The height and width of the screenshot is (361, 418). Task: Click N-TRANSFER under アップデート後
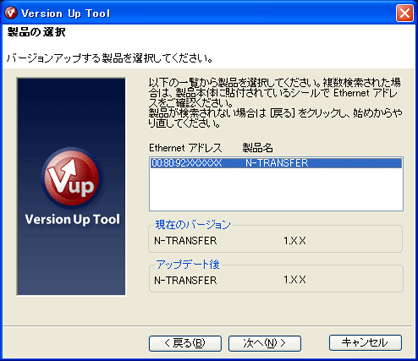point(185,280)
